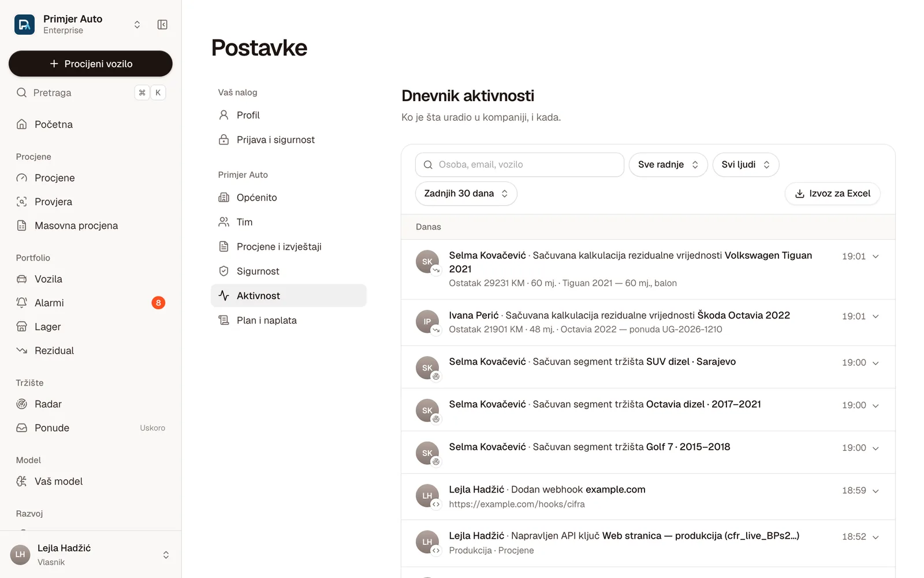
Task: Click the Općenito building icon
Action: [x=224, y=198]
